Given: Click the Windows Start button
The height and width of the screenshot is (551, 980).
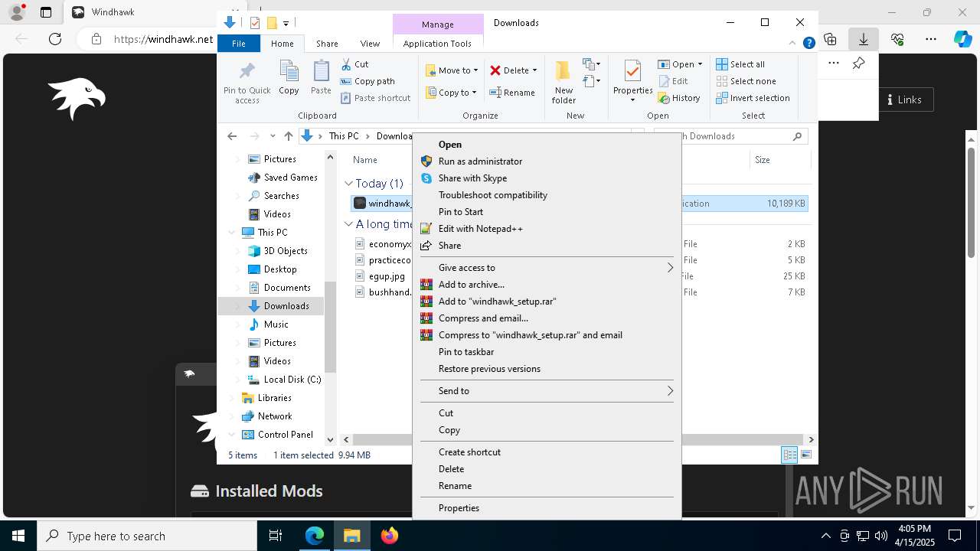Looking at the screenshot, I should 18,536.
